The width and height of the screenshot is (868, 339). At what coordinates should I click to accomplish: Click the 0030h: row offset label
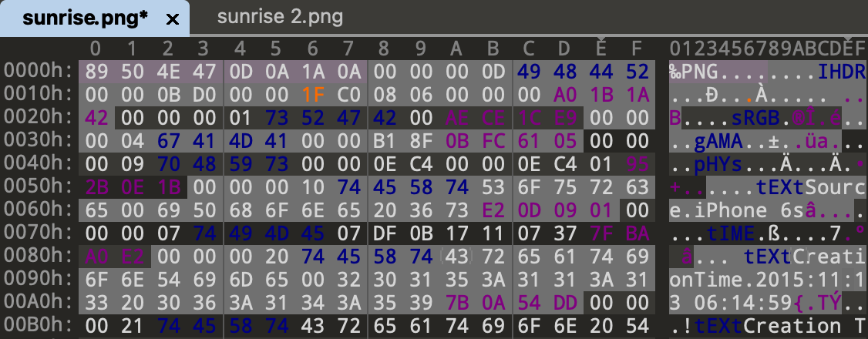coord(39,141)
